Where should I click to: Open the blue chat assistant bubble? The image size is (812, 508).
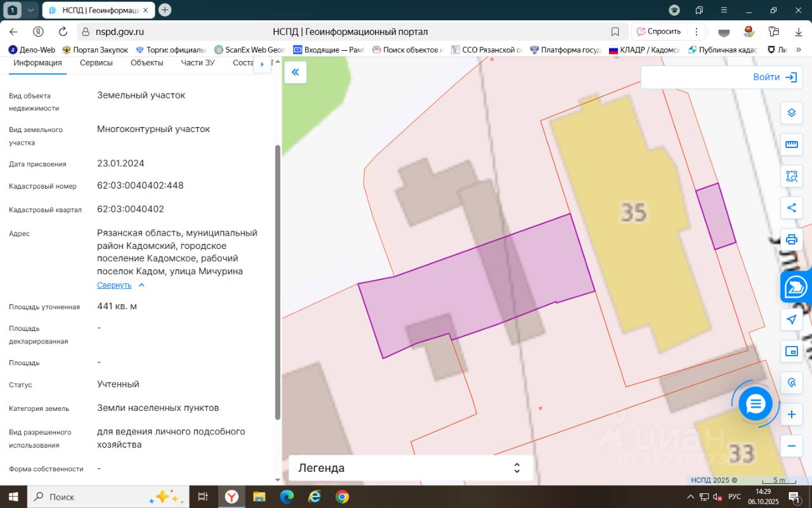pos(756,403)
